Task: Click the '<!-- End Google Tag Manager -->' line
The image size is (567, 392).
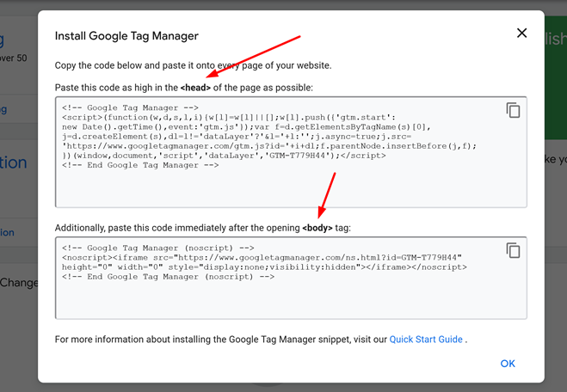Action: pyautogui.click(x=140, y=165)
